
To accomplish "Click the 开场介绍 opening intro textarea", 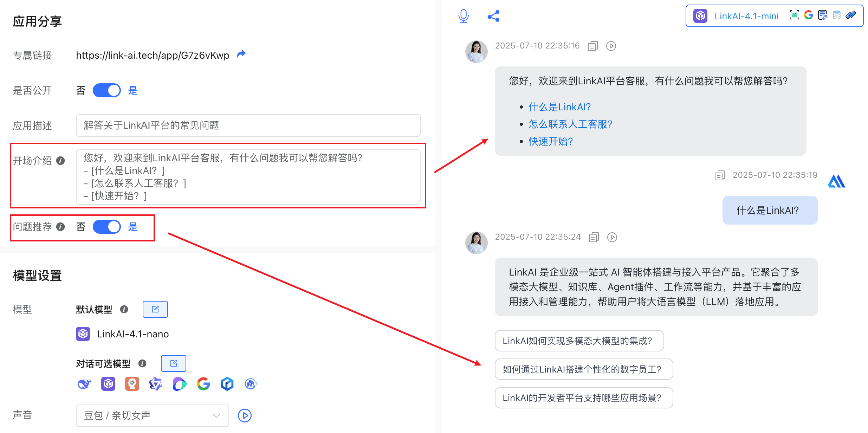I will [x=248, y=177].
